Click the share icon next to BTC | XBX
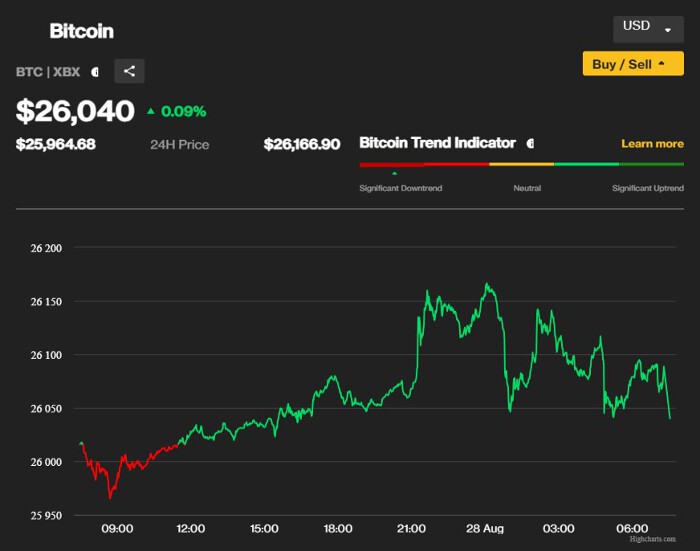 click(x=129, y=71)
